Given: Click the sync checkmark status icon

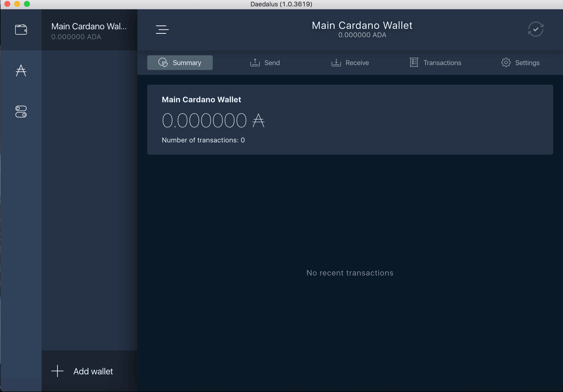Looking at the screenshot, I should click(x=536, y=29).
